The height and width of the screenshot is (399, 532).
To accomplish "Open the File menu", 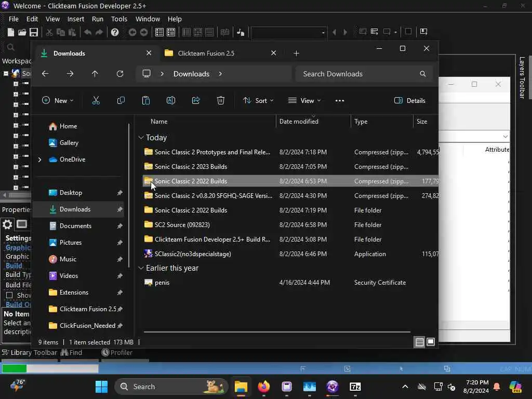I will [x=14, y=19].
